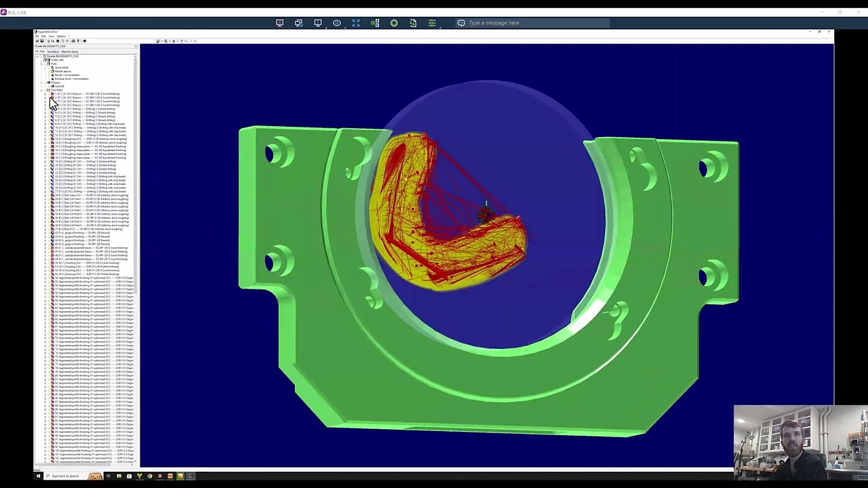Viewport: 868px width, 488px height.
Task: Toggle visibility of 14 A1.1_Roughing CAV
Action: tap(49, 143)
